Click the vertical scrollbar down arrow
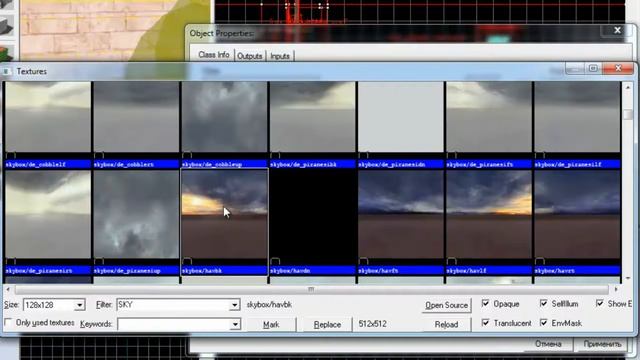The image size is (640, 360). [628, 278]
